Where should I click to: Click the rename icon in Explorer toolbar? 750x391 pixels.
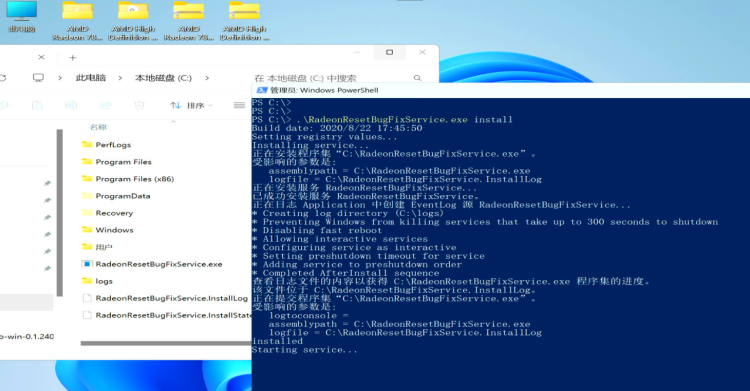pyautogui.click(x=71, y=105)
